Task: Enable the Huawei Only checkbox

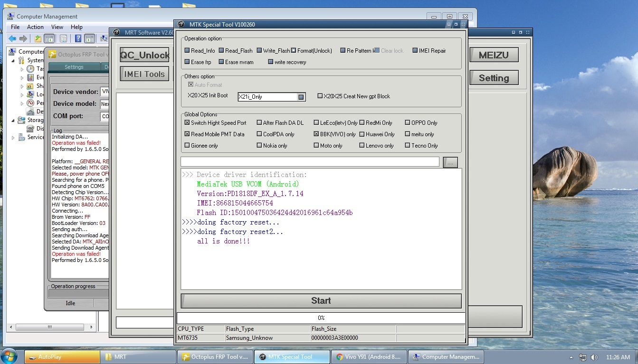Action: click(362, 134)
